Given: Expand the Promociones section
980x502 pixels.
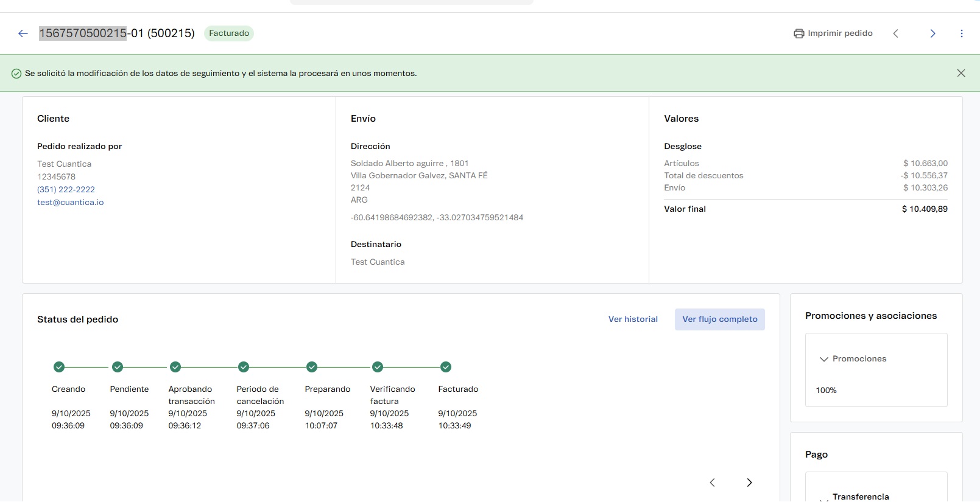Looking at the screenshot, I should [824, 359].
